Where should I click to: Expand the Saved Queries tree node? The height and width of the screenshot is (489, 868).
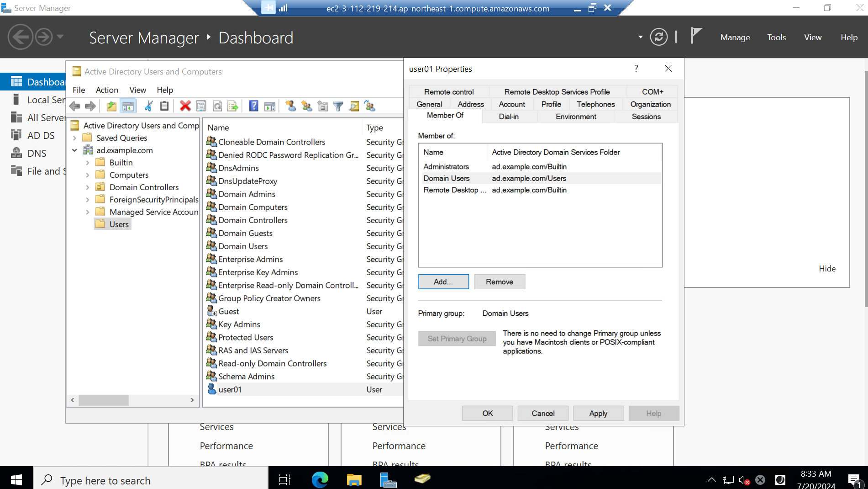point(74,138)
